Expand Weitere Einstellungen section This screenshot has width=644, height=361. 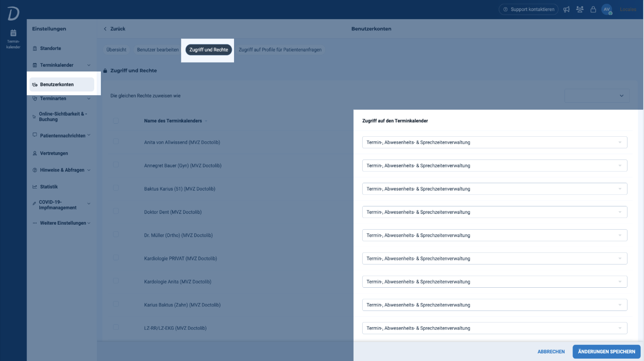(89, 223)
